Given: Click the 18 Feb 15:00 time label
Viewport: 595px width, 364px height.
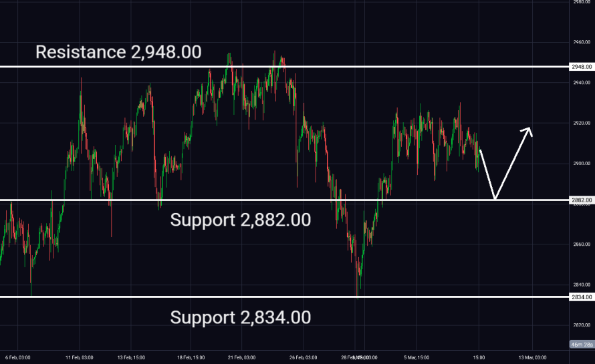Looking at the screenshot, I should (191, 358).
